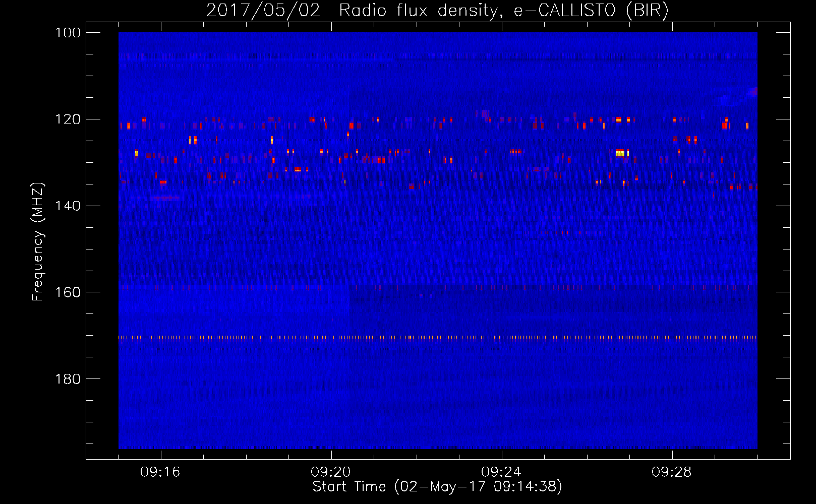Click the 180 frequency tick label
The height and width of the screenshot is (504, 816).
tap(67, 379)
